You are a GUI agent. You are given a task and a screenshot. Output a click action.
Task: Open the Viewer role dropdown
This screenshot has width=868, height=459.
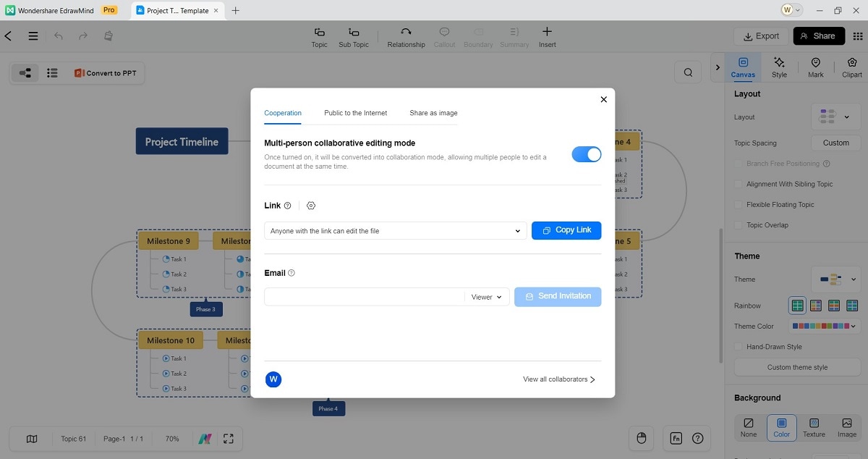click(x=486, y=297)
